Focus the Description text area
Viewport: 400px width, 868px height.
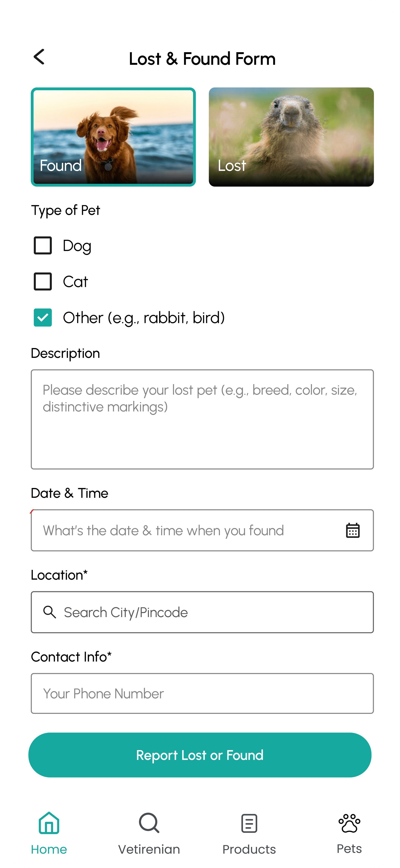pos(202,419)
